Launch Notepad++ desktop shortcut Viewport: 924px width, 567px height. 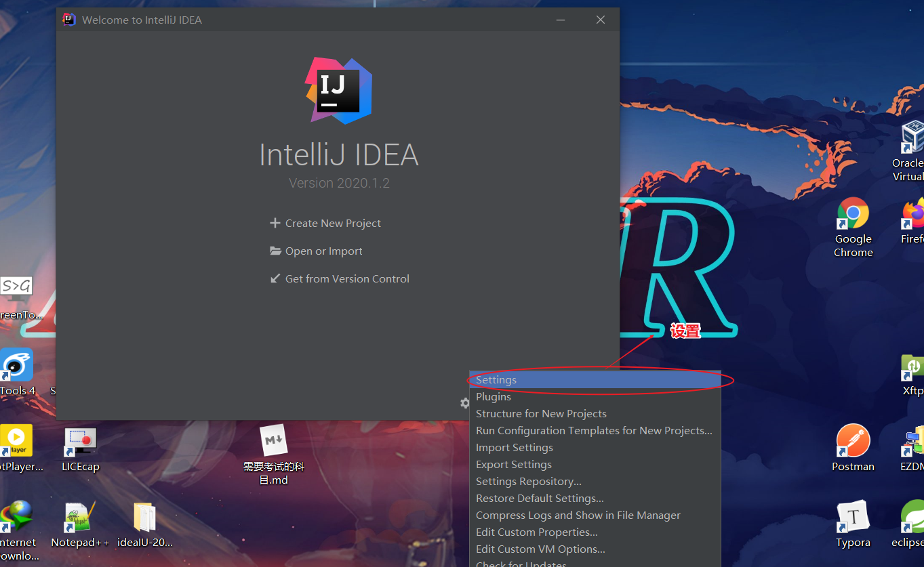[80, 524]
